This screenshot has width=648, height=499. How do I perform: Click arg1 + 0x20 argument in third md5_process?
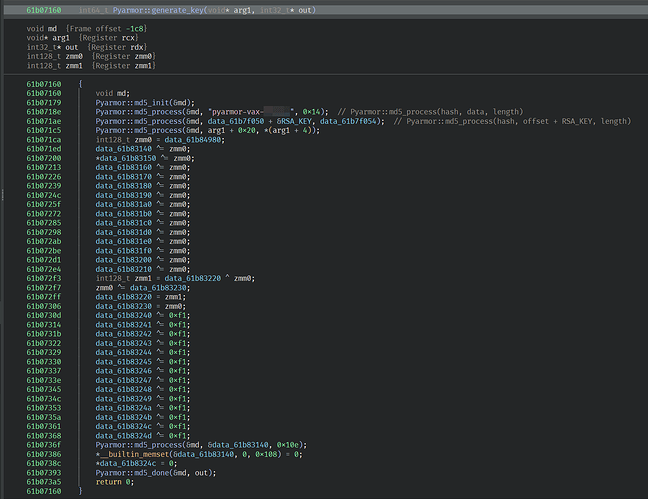click(229, 130)
